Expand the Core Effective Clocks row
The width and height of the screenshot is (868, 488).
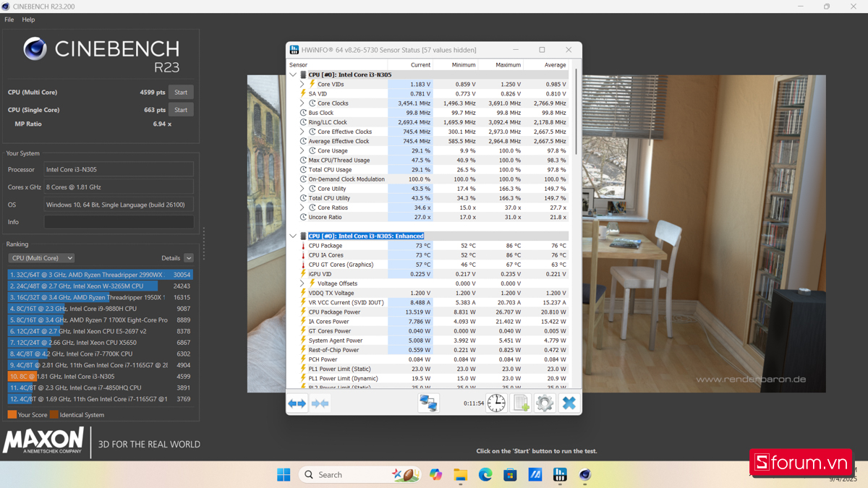(x=302, y=132)
